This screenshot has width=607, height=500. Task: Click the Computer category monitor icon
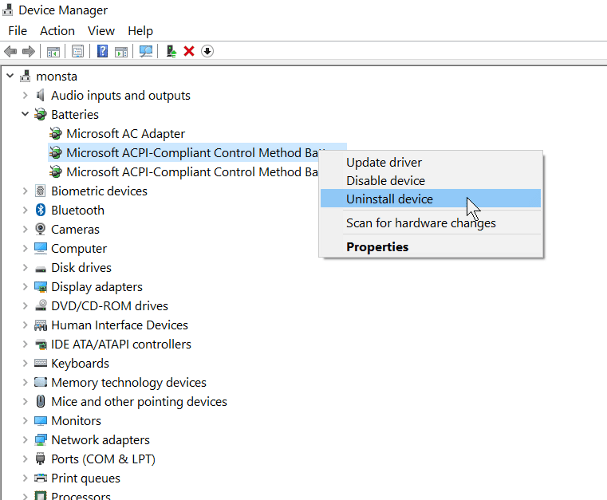[x=40, y=248]
